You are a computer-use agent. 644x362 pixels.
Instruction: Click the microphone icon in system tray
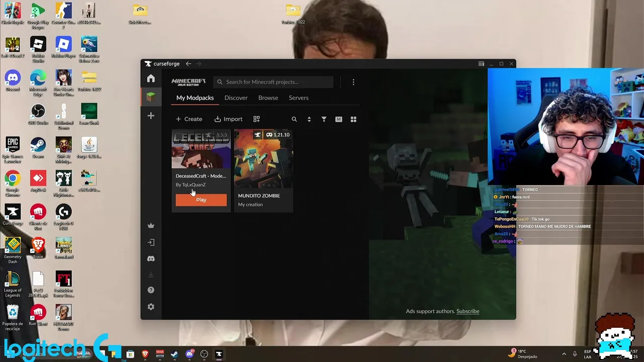coord(575,354)
